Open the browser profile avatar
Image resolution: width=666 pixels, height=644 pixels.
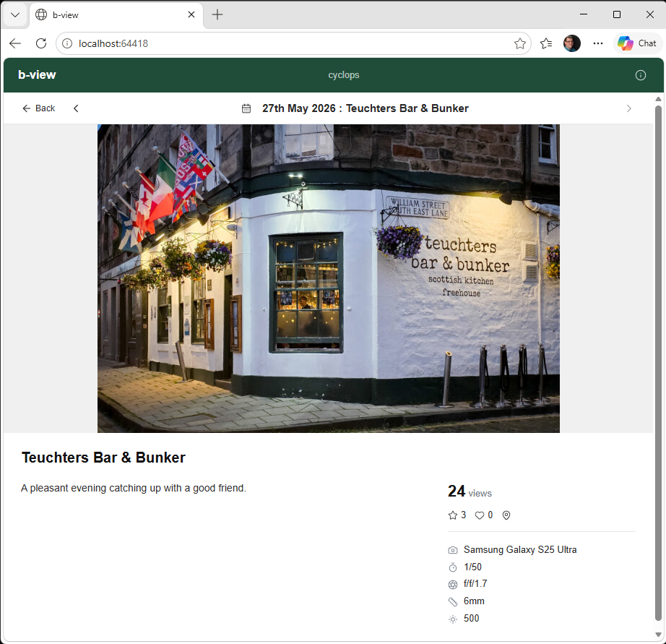571,43
